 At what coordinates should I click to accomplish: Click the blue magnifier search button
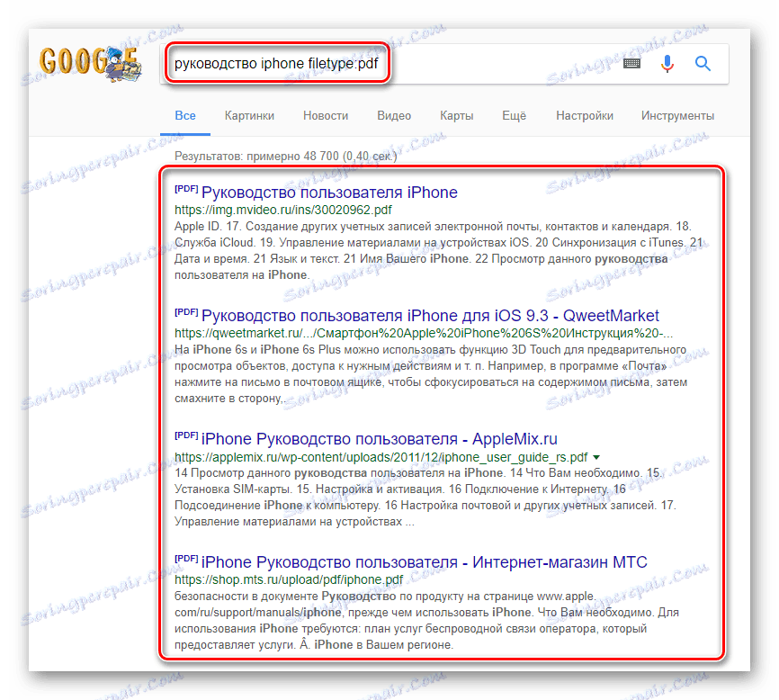point(703,64)
